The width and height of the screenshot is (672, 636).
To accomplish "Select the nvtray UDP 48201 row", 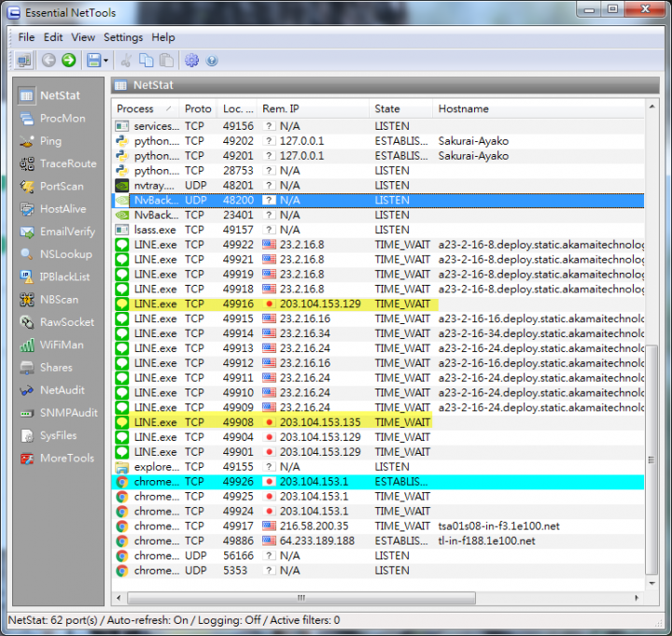I will (378, 185).
